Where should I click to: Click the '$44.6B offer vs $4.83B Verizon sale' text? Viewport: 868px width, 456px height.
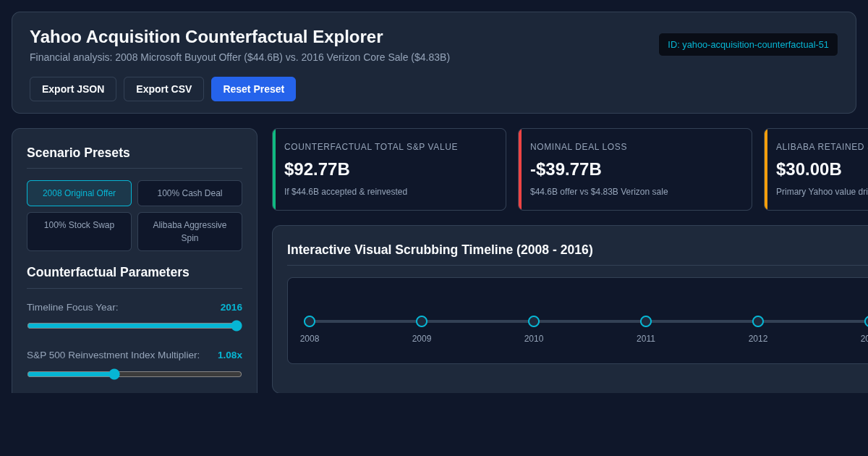pyautogui.click(x=599, y=192)
